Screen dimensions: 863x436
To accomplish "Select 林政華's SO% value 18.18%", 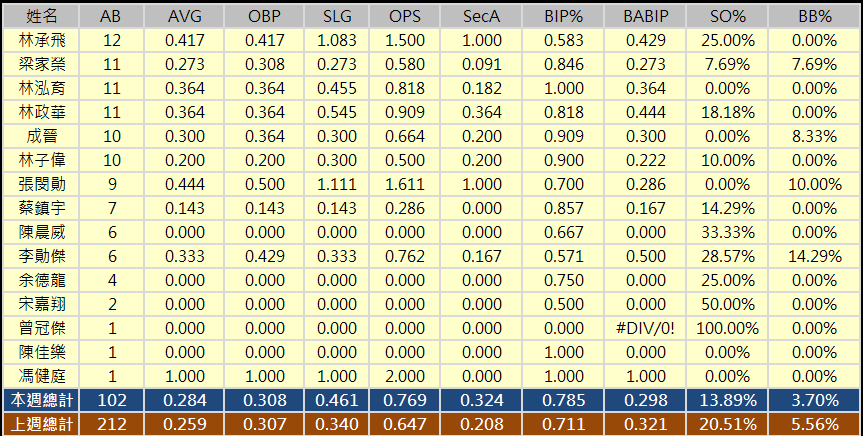I will (x=728, y=112).
